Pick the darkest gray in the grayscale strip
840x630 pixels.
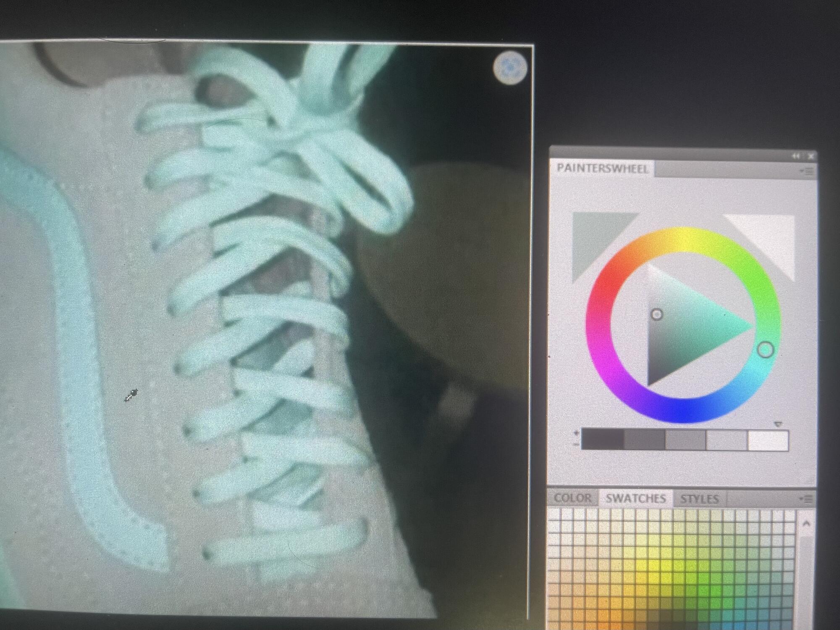(602, 440)
